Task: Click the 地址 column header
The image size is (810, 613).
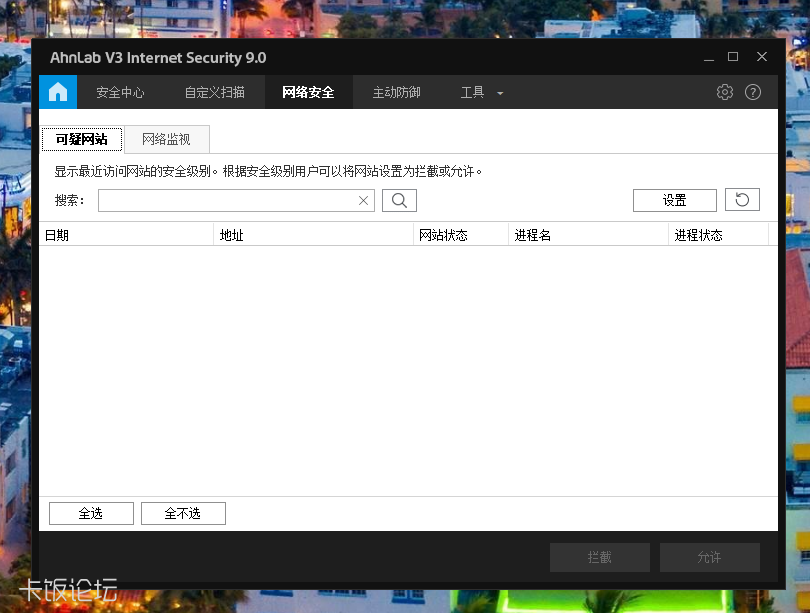Action: pos(228,234)
